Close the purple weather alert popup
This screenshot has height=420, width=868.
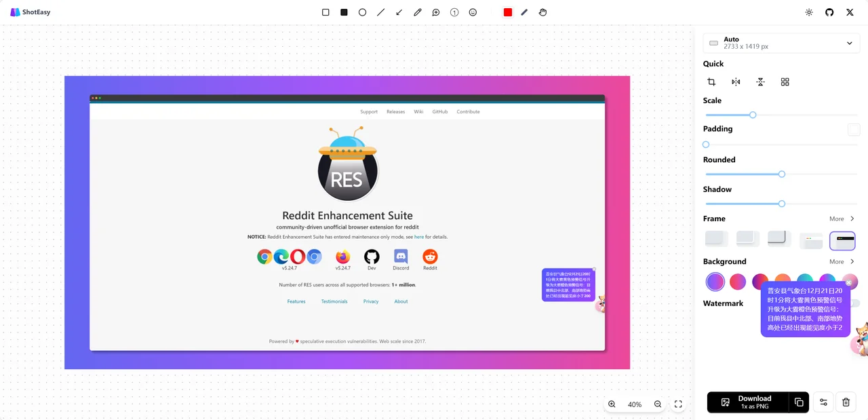point(848,283)
